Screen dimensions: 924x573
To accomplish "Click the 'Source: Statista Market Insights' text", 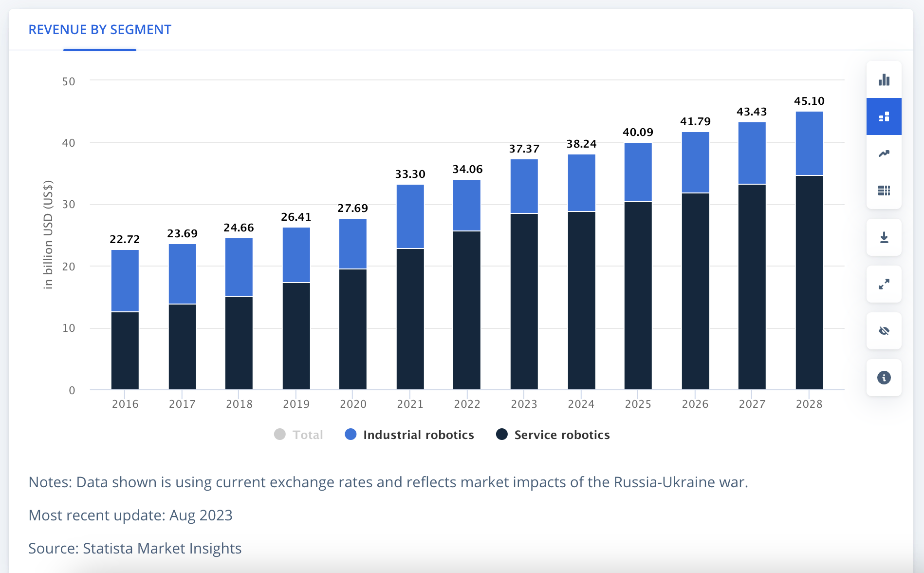I will [x=135, y=548].
